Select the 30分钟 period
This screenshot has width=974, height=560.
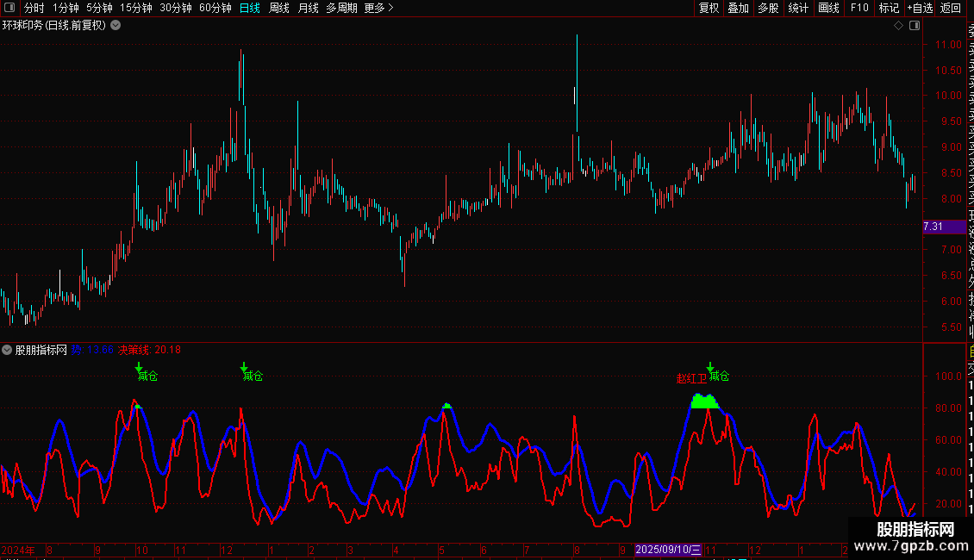175,8
